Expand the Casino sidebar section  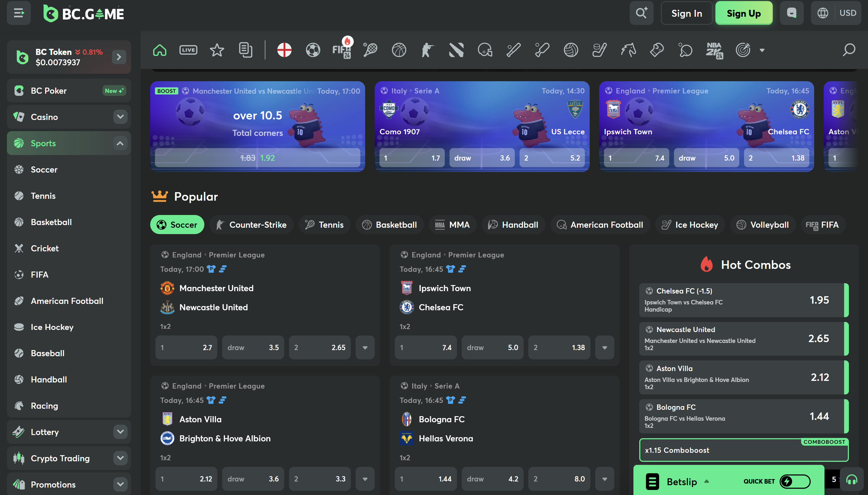point(120,117)
